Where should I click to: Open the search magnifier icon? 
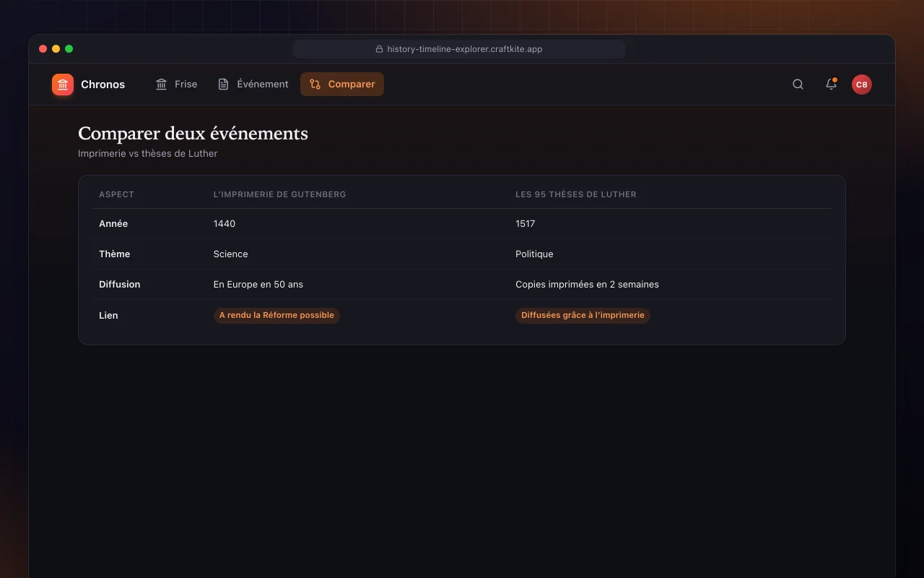[x=798, y=85]
